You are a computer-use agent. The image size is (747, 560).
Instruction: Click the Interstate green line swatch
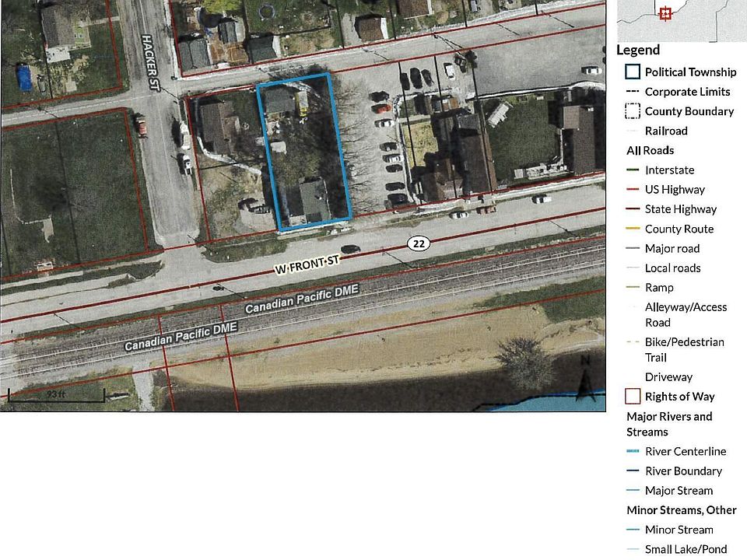point(633,170)
